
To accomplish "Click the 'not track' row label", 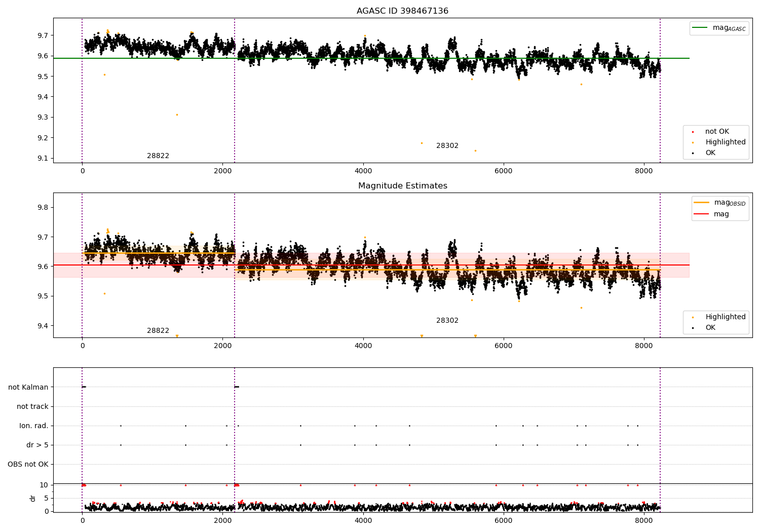I will click(x=32, y=407).
